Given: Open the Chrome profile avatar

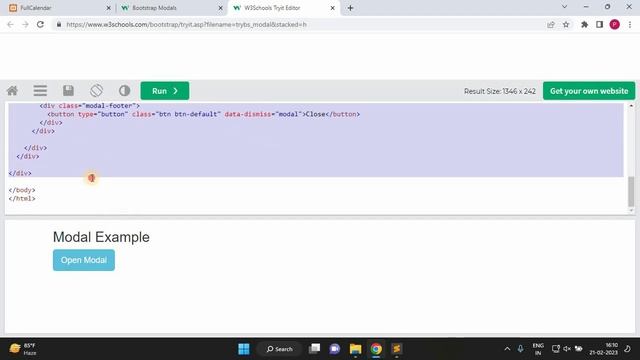Looking at the screenshot, I should point(615,24).
